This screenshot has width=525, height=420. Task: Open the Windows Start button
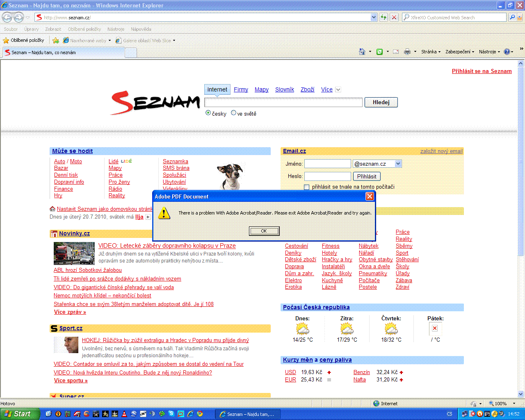[x=20, y=414]
